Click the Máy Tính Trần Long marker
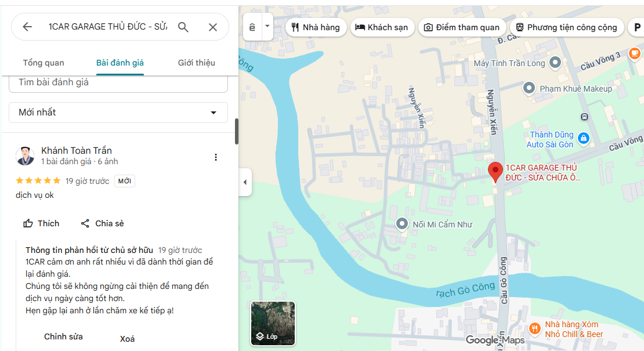This screenshot has height=351, width=644. pos(555,63)
